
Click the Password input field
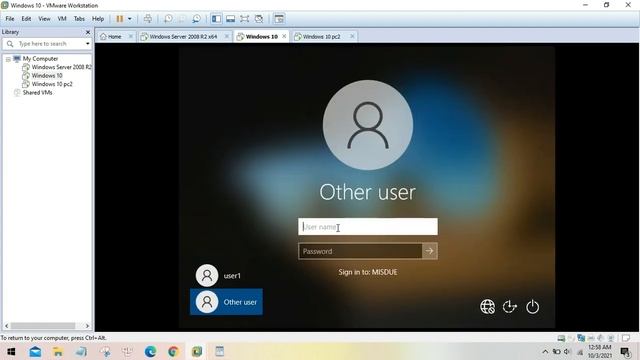tap(360, 251)
